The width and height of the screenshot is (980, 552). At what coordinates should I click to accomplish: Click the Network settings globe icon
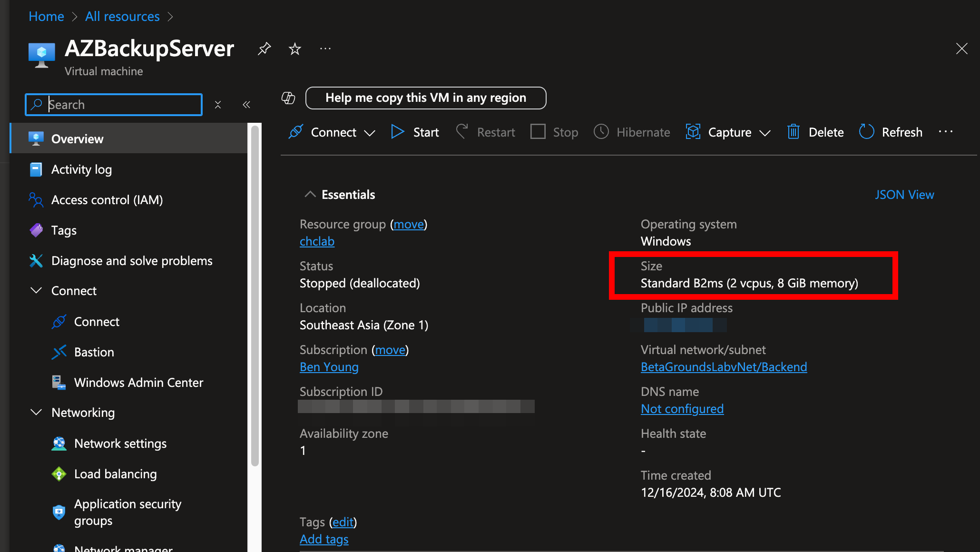[x=59, y=444]
